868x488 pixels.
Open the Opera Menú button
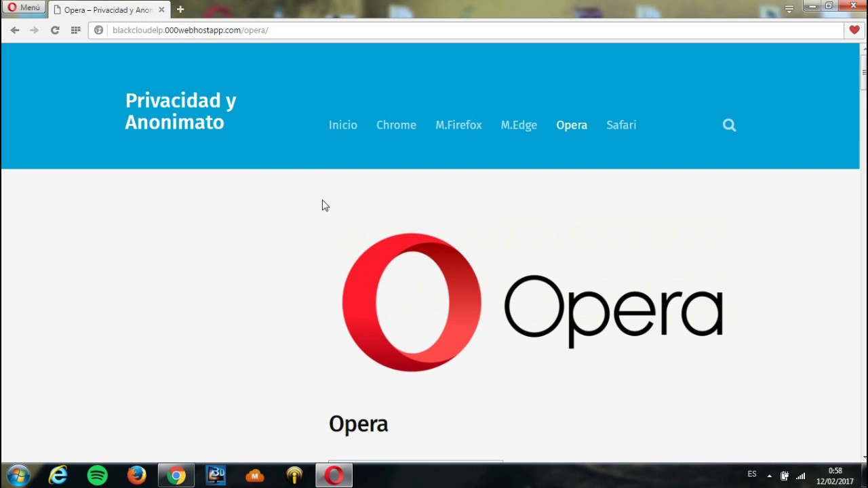[24, 7]
